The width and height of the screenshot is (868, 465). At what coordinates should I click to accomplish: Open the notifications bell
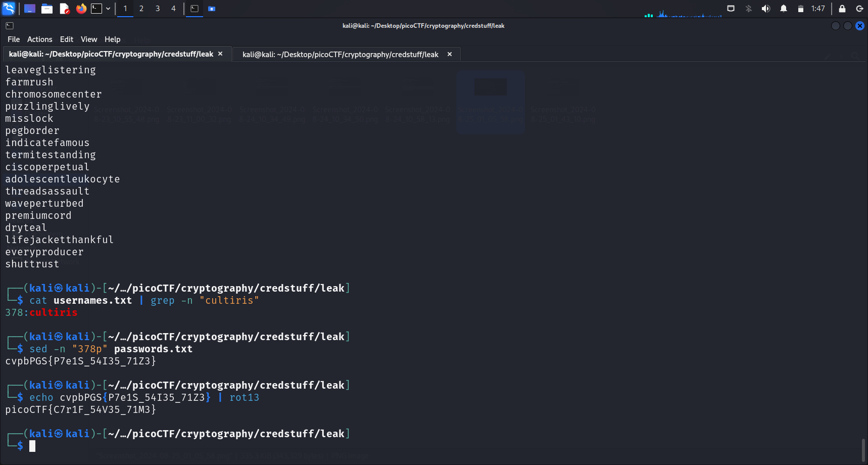(784, 9)
